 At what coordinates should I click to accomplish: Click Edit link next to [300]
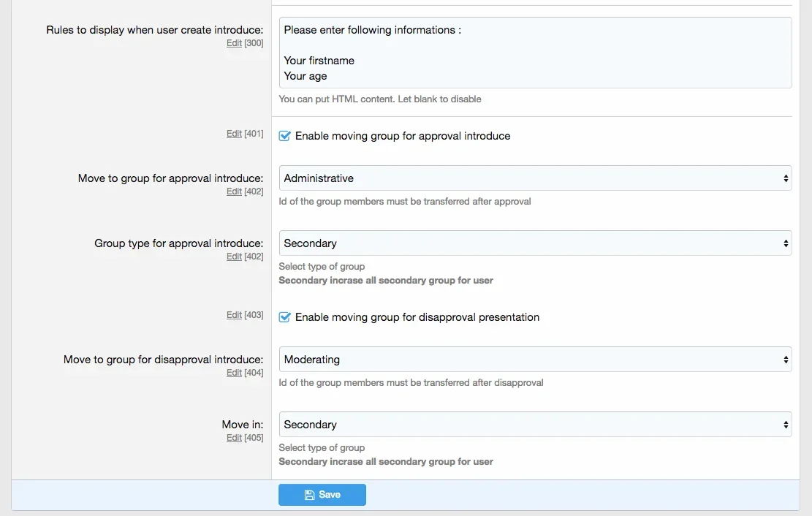234,43
